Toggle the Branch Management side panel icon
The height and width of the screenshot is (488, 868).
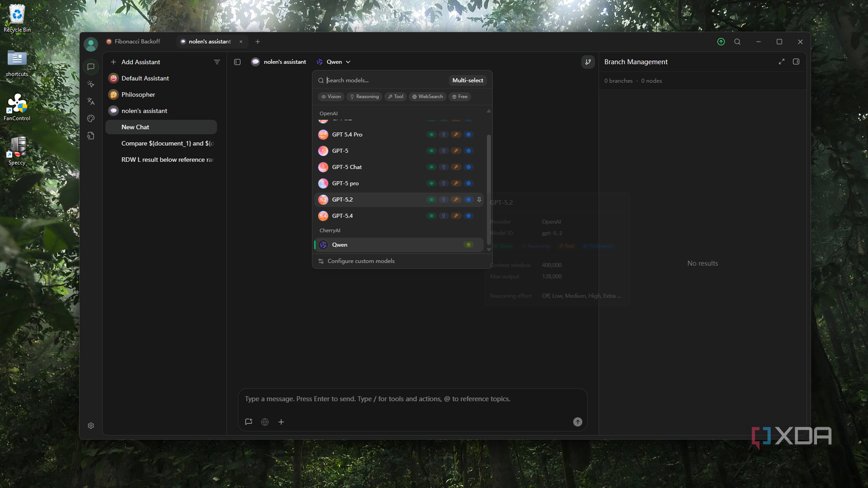click(x=796, y=61)
